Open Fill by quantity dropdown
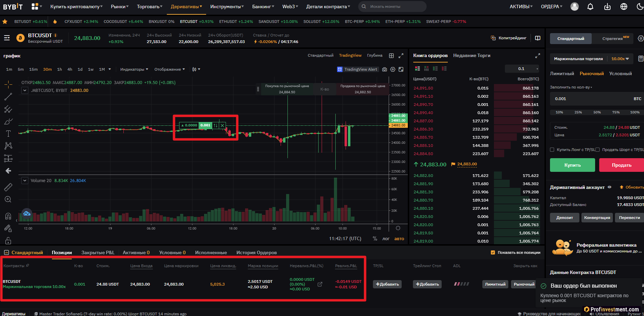 571,87
